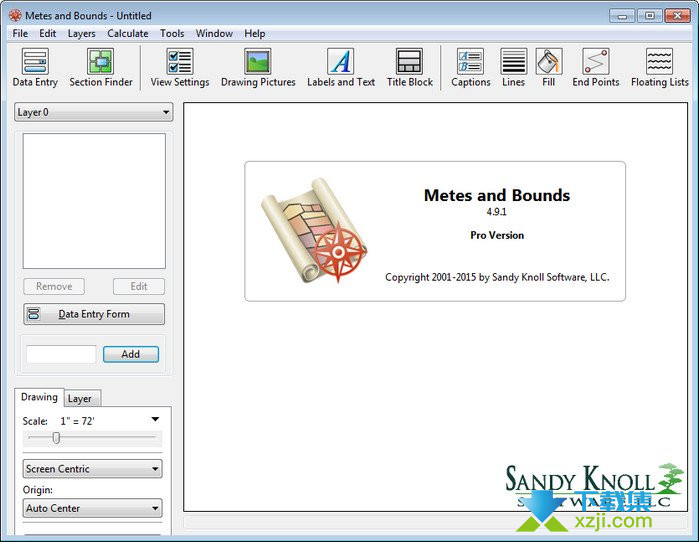Open the Data Entry Form button
699x542 pixels.
click(94, 314)
